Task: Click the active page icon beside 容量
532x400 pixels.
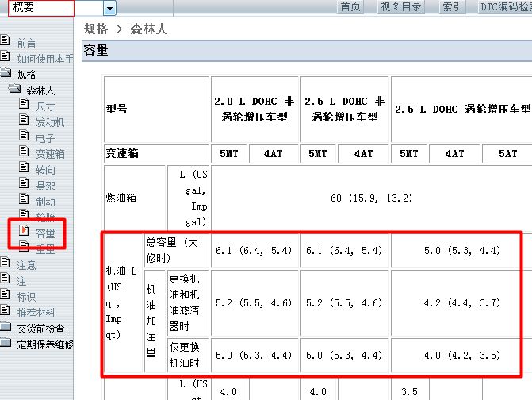Action: point(24,231)
